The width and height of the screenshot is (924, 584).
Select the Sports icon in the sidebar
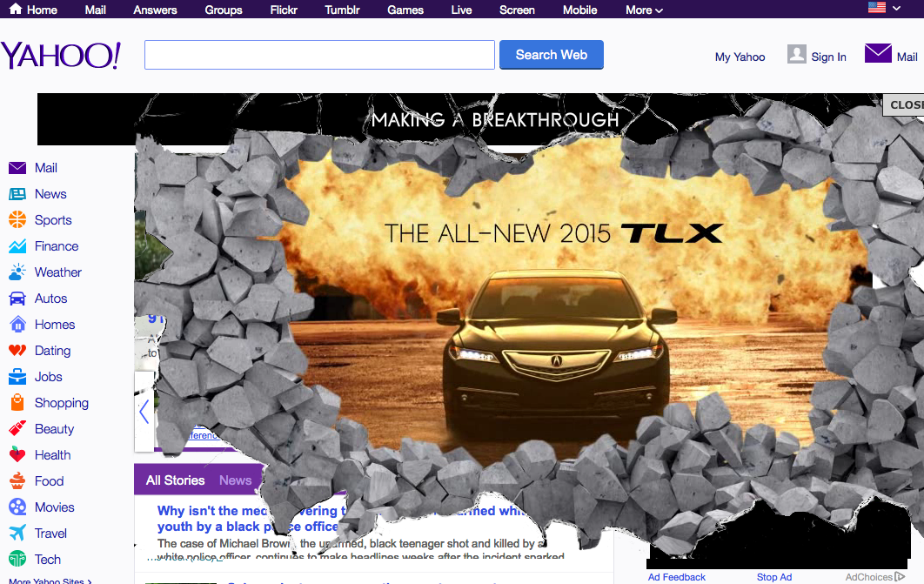pyautogui.click(x=18, y=219)
